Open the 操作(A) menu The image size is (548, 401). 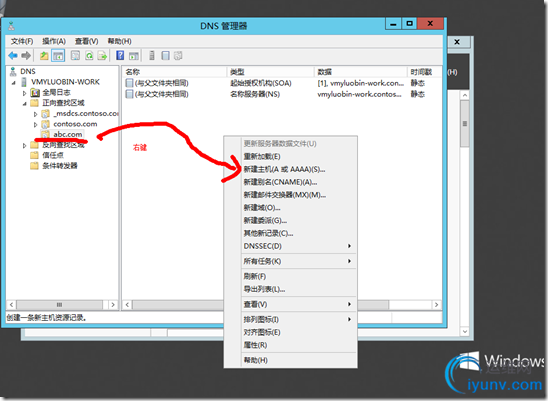[54, 41]
